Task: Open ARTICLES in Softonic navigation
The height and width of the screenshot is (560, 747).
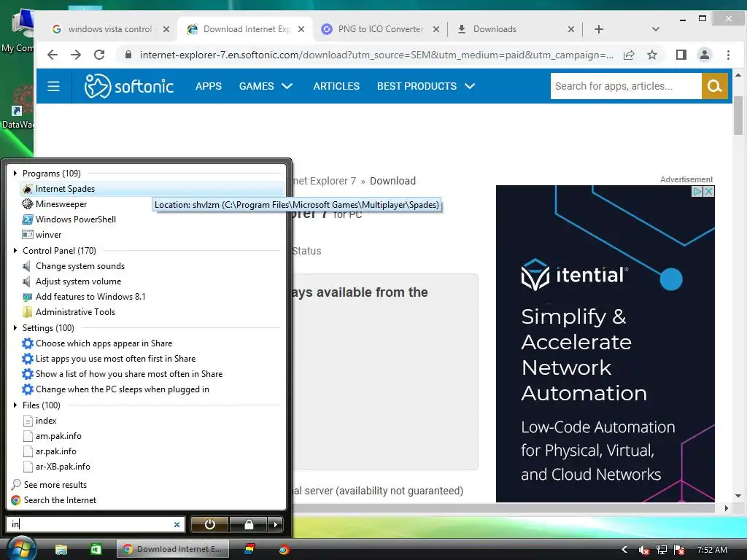Action: click(336, 86)
